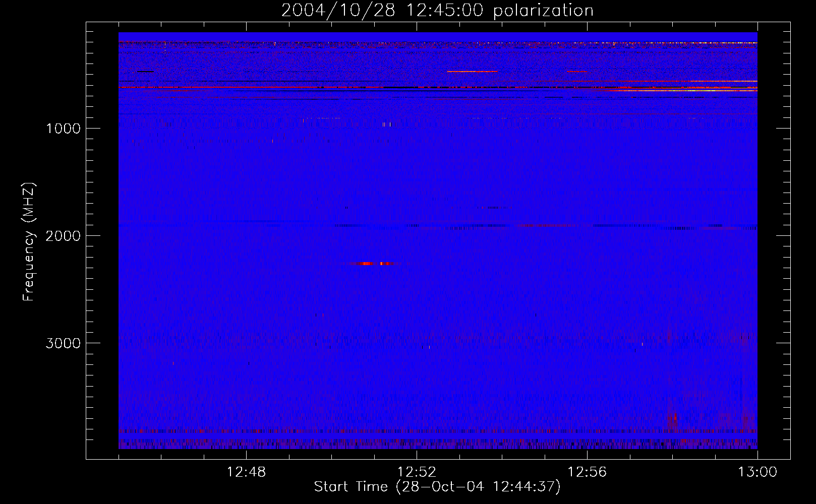Click the 13:00 time tick label
This screenshot has width=816, height=504.
click(x=757, y=472)
